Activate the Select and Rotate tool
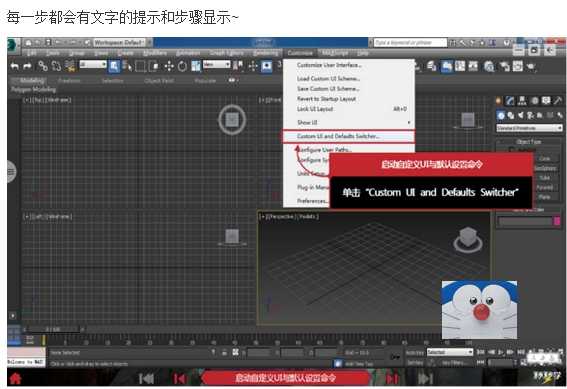Image resolution: width=567 pixels, height=389 pixels. (x=182, y=66)
